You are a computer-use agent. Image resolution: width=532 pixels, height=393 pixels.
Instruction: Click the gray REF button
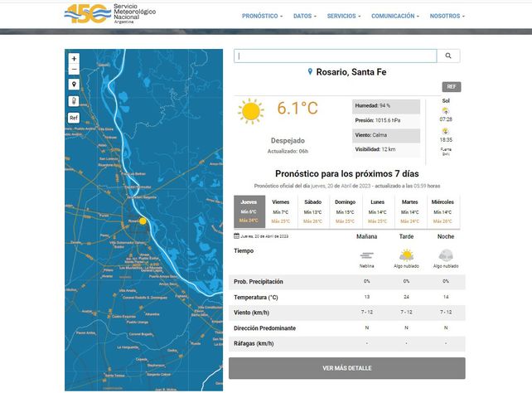(452, 87)
